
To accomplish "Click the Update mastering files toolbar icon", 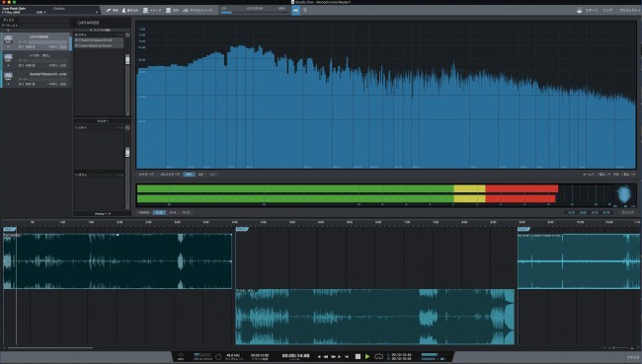I will pyautogui.click(x=113, y=10).
